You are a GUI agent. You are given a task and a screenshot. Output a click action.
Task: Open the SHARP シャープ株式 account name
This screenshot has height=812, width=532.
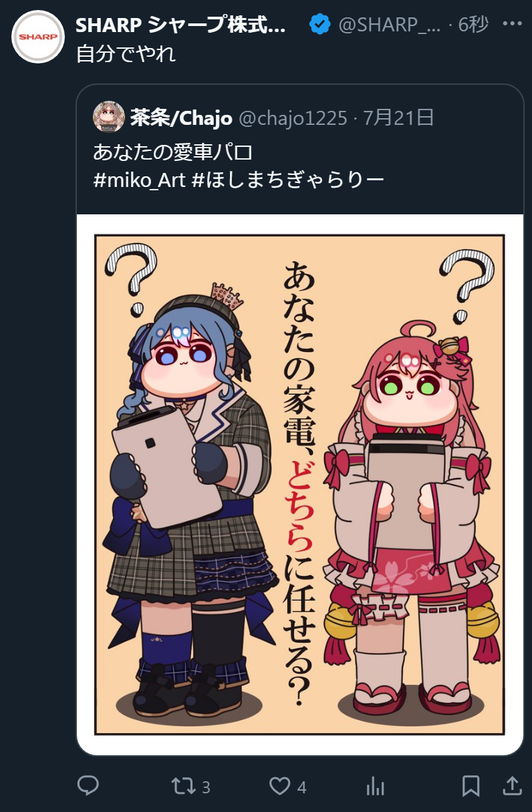pyautogui.click(x=180, y=25)
